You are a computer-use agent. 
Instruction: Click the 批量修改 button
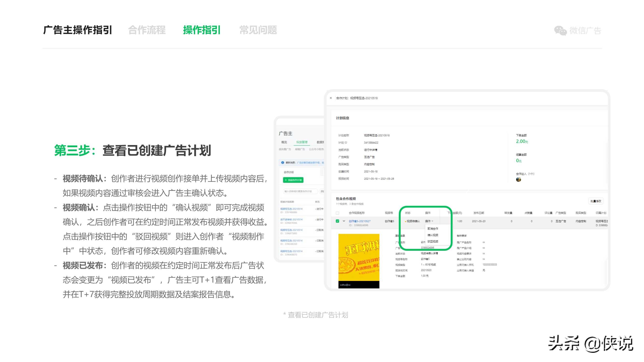pyautogui.click(x=596, y=201)
